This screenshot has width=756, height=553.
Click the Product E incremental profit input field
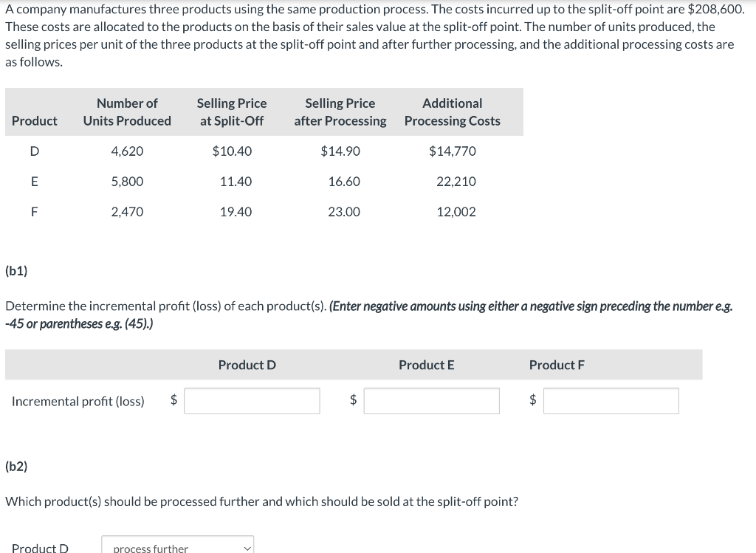click(431, 401)
